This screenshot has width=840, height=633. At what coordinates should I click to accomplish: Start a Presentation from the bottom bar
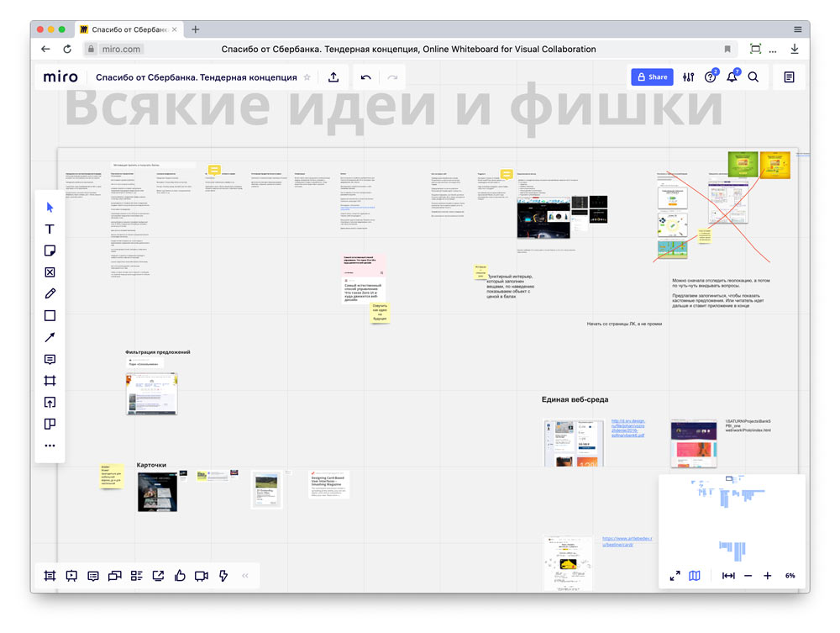click(x=71, y=576)
